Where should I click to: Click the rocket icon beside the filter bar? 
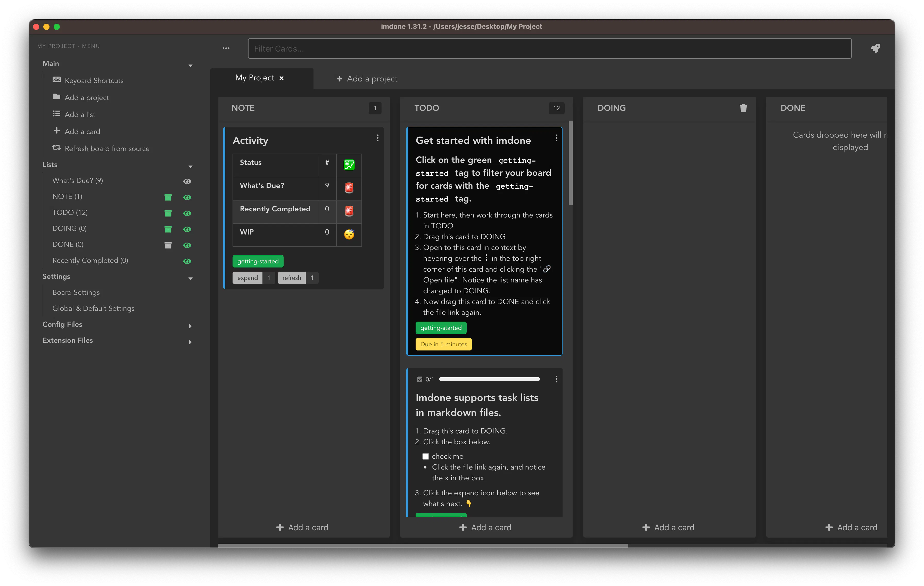875,48
